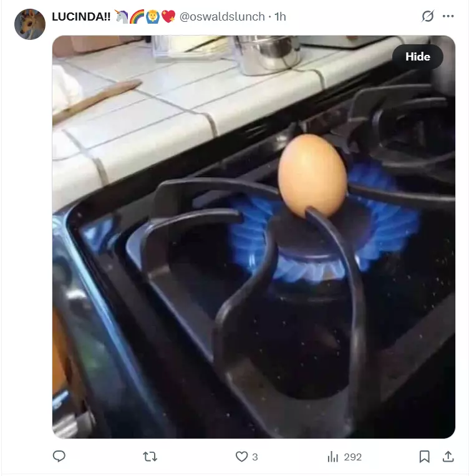Click the 292 views count
The width and height of the screenshot is (469, 476).
pos(353,457)
